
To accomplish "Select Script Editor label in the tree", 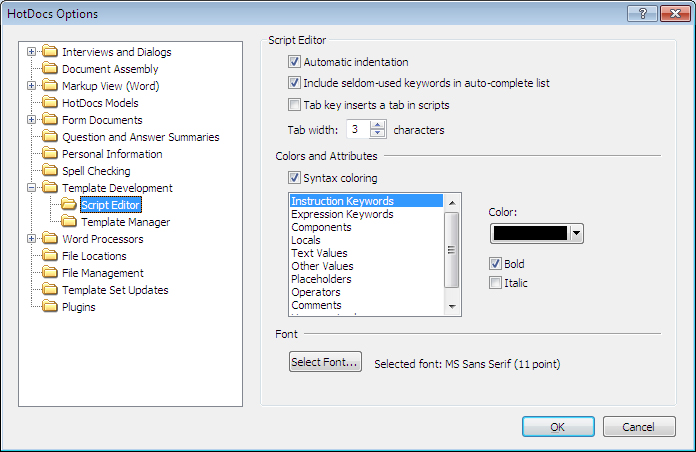I will click(x=111, y=205).
